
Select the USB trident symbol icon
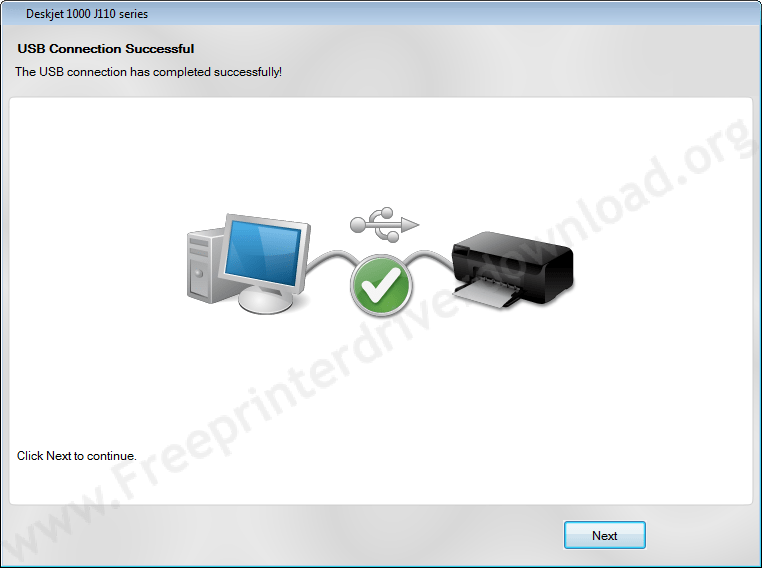(384, 224)
